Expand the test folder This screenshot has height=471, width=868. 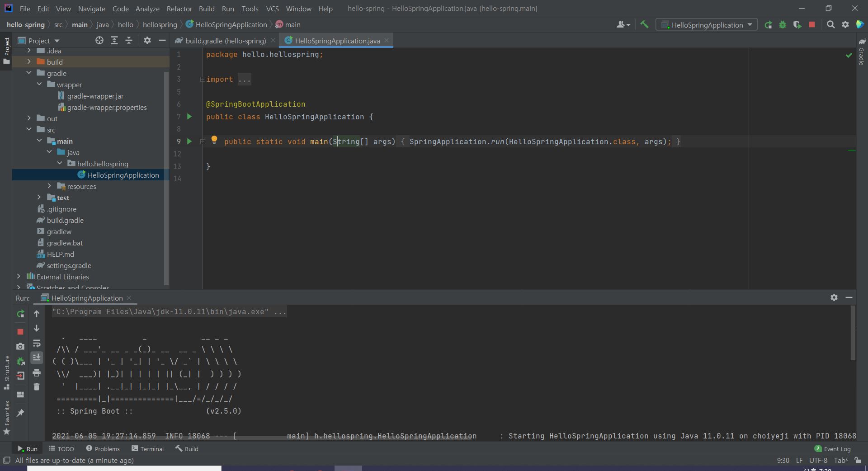pos(39,197)
